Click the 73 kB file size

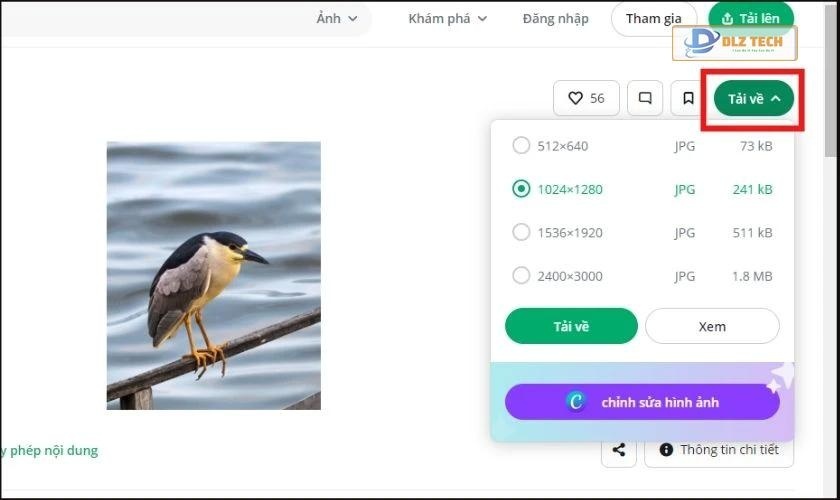tap(756, 146)
